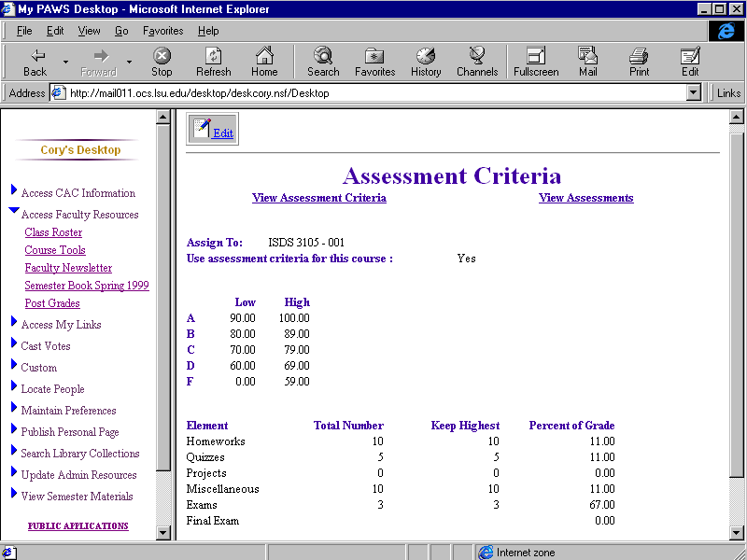The image size is (747, 560).
Task: Click the Links toolbar label
Action: click(x=728, y=92)
